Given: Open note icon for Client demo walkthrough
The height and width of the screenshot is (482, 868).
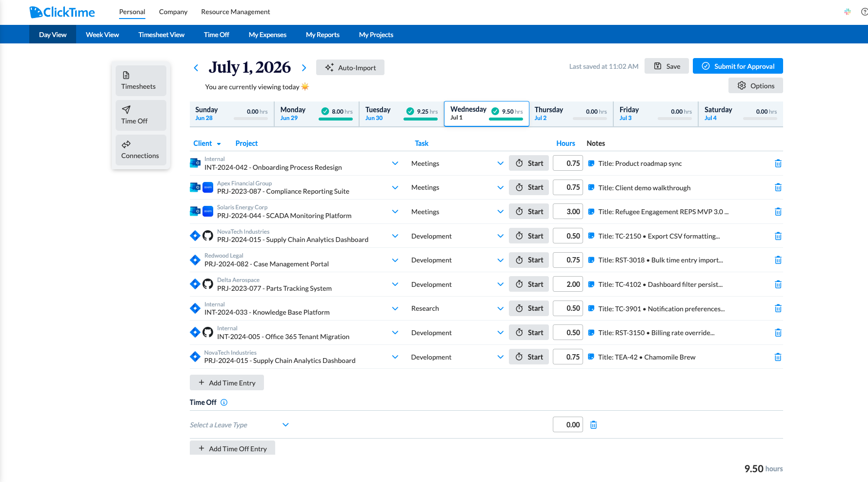Looking at the screenshot, I should pyautogui.click(x=591, y=187).
